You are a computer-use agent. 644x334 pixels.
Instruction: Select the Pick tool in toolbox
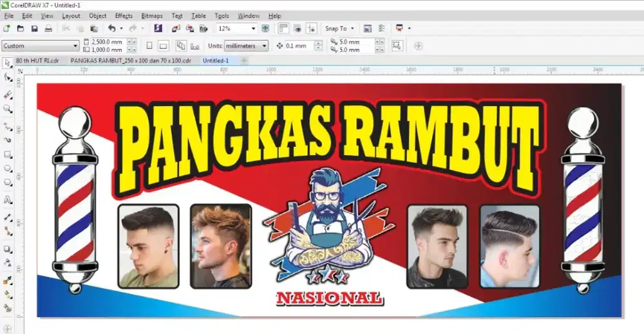click(x=7, y=62)
